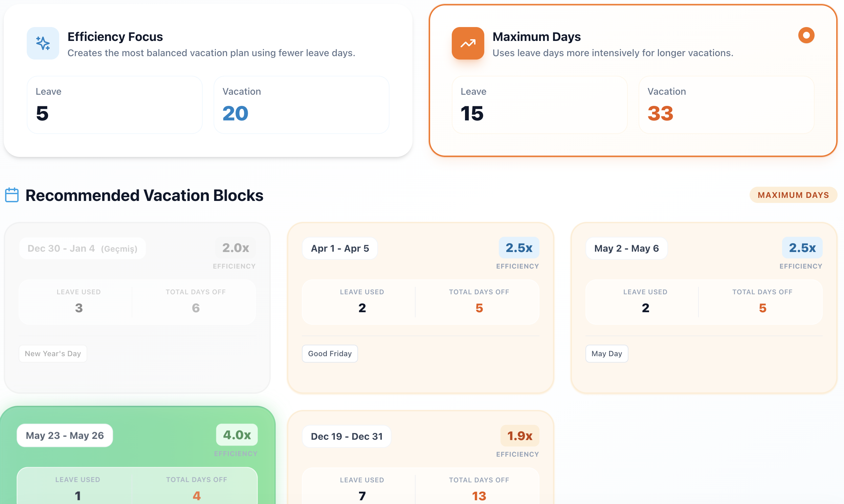Click the orange trending-chart icon on Maximum Days
This screenshot has height=504, width=844.
[x=468, y=43]
